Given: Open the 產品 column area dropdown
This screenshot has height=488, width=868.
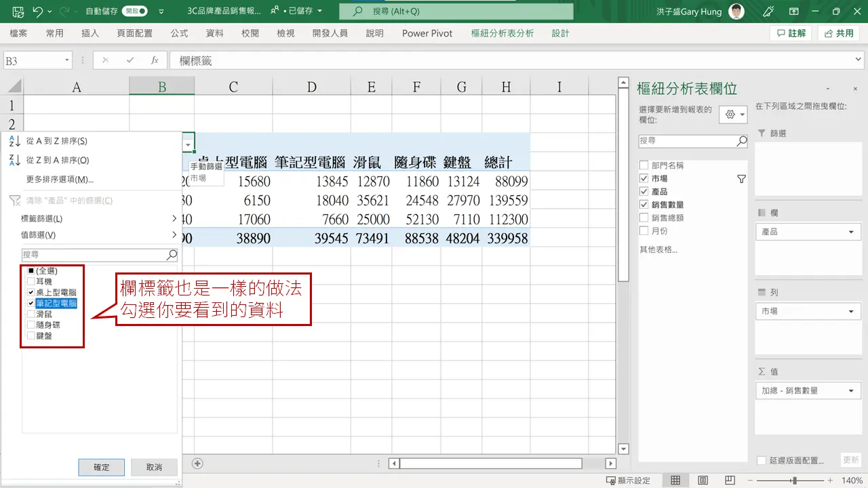Looking at the screenshot, I should pos(851,232).
